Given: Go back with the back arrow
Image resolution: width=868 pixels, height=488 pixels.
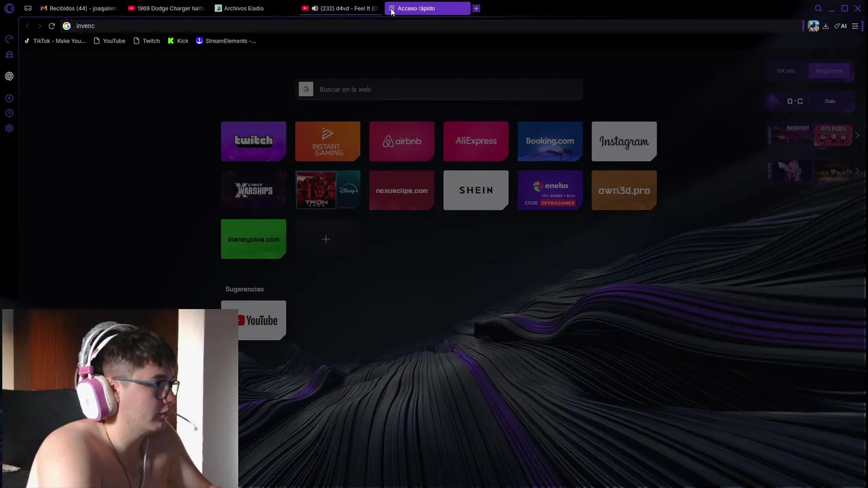Looking at the screenshot, I should pos(27,26).
